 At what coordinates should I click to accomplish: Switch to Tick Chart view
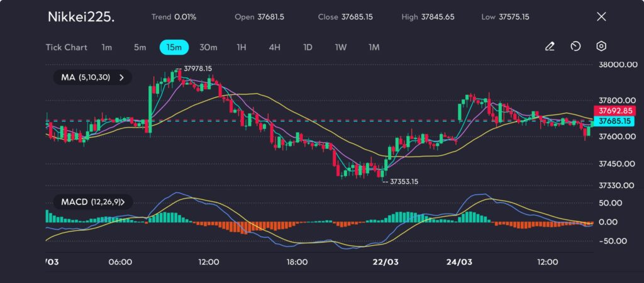(66, 47)
